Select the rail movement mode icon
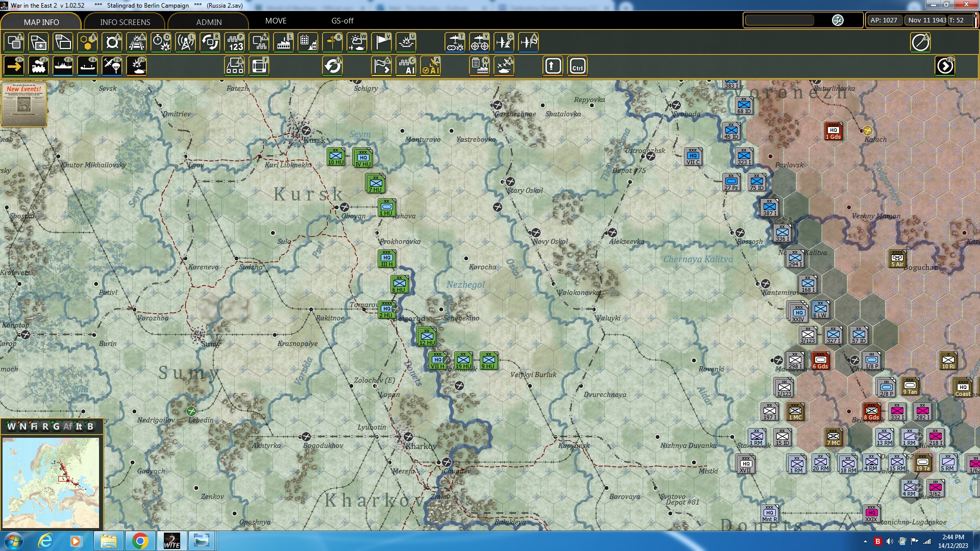980x551 pixels. [x=38, y=66]
